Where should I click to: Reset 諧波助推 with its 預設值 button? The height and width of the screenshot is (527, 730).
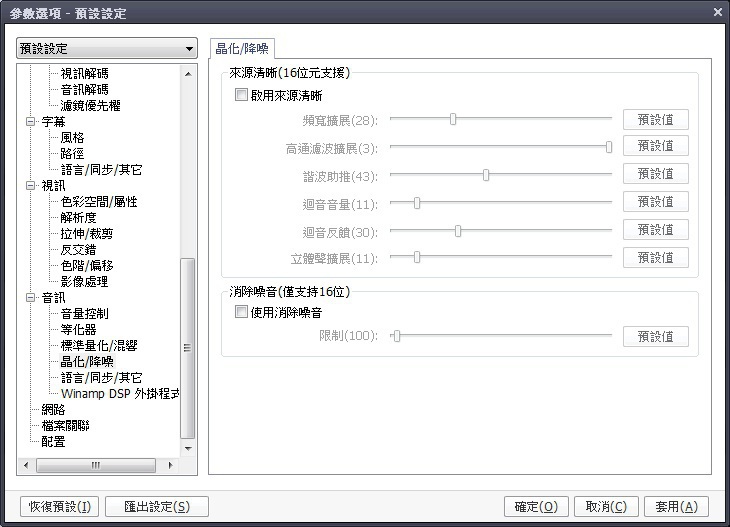[x=656, y=174]
